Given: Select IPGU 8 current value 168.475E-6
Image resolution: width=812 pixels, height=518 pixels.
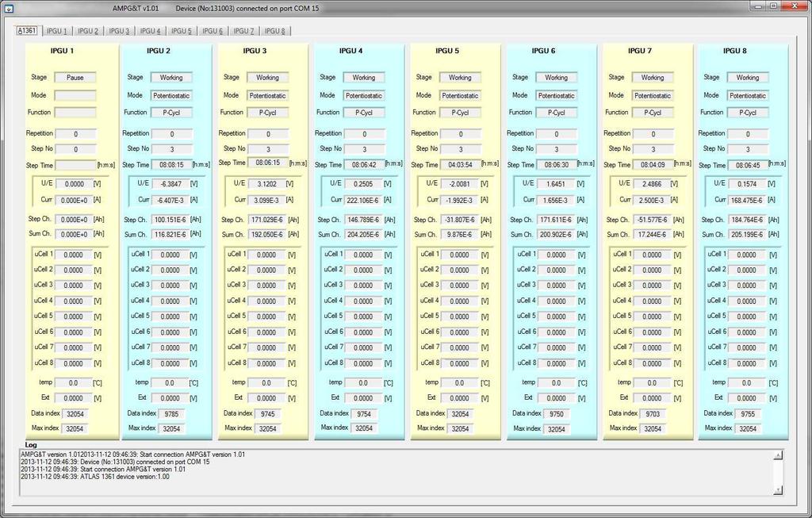Looking at the screenshot, I should [747, 200].
